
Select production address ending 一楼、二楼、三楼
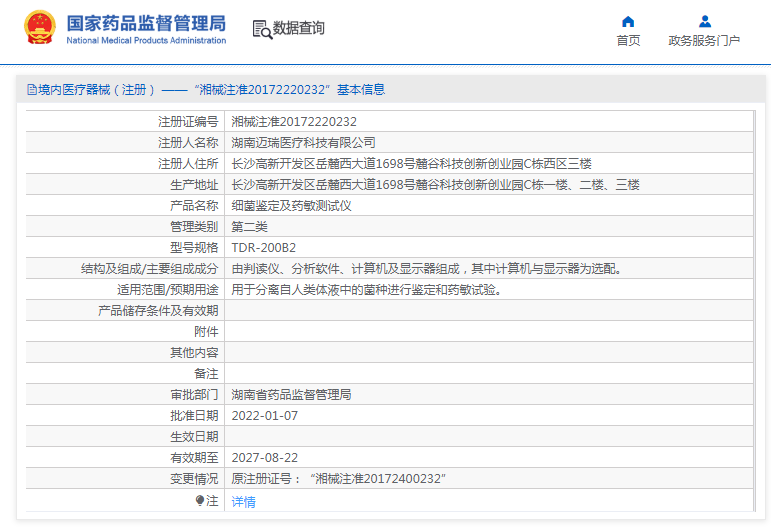[435, 185]
